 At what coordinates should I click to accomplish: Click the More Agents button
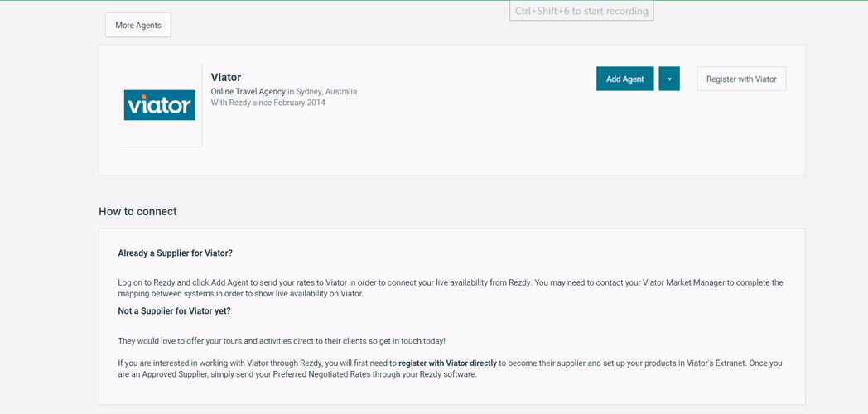[x=137, y=26]
